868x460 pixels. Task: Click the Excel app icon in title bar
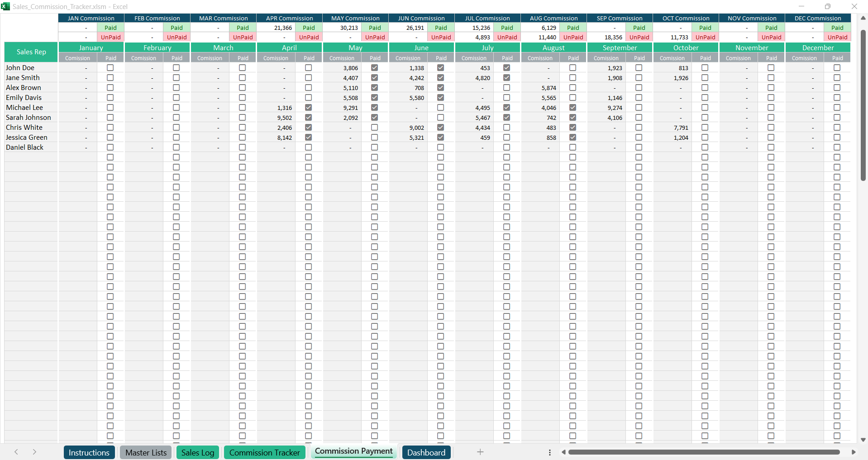pyautogui.click(x=5, y=6)
